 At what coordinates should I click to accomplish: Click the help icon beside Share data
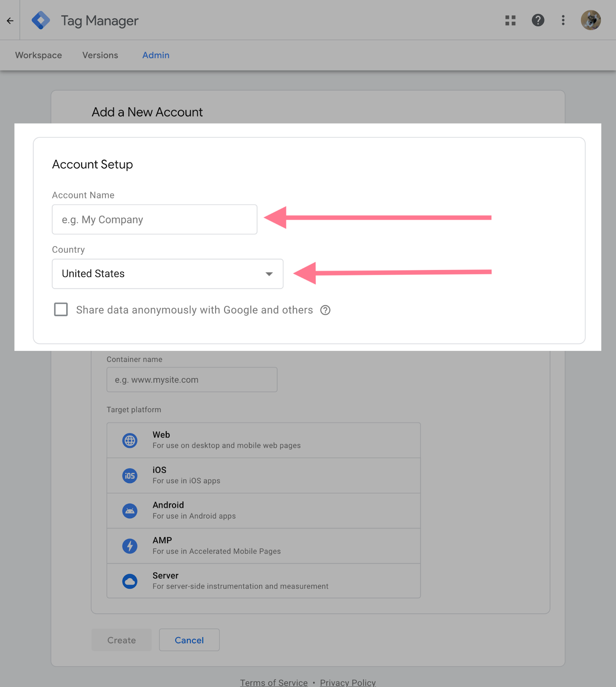point(325,310)
